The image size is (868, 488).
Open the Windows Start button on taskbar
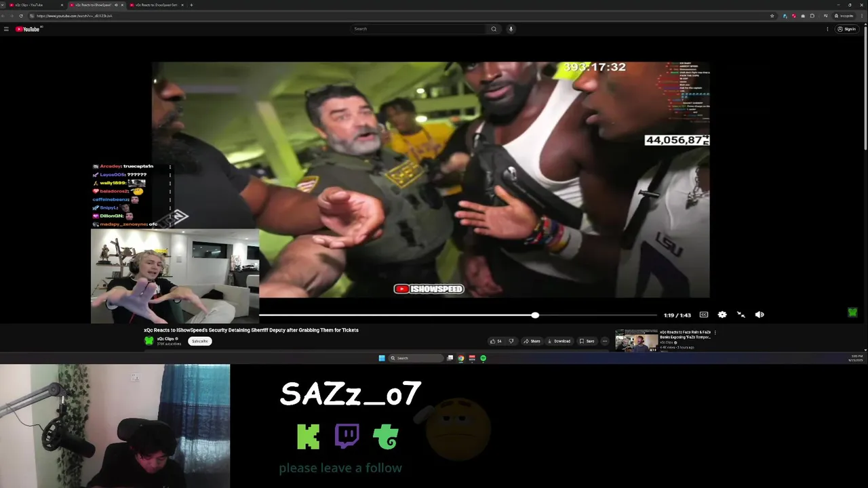click(382, 358)
